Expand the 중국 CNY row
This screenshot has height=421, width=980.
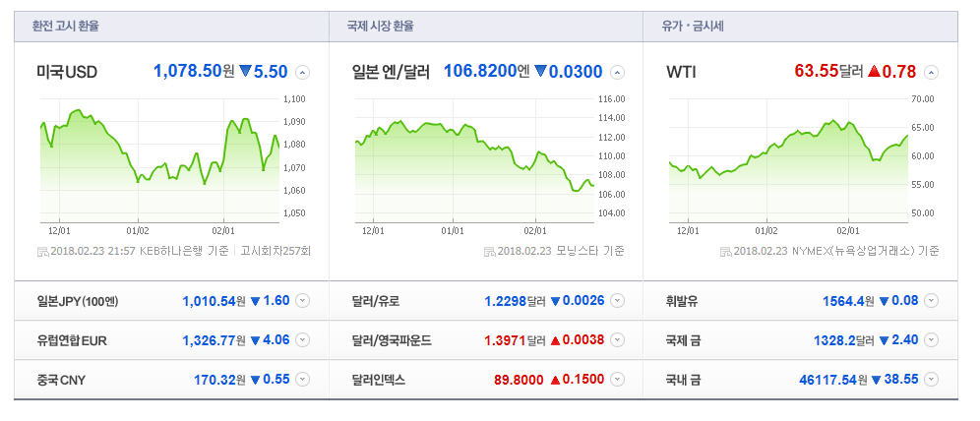(x=302, y=379)
